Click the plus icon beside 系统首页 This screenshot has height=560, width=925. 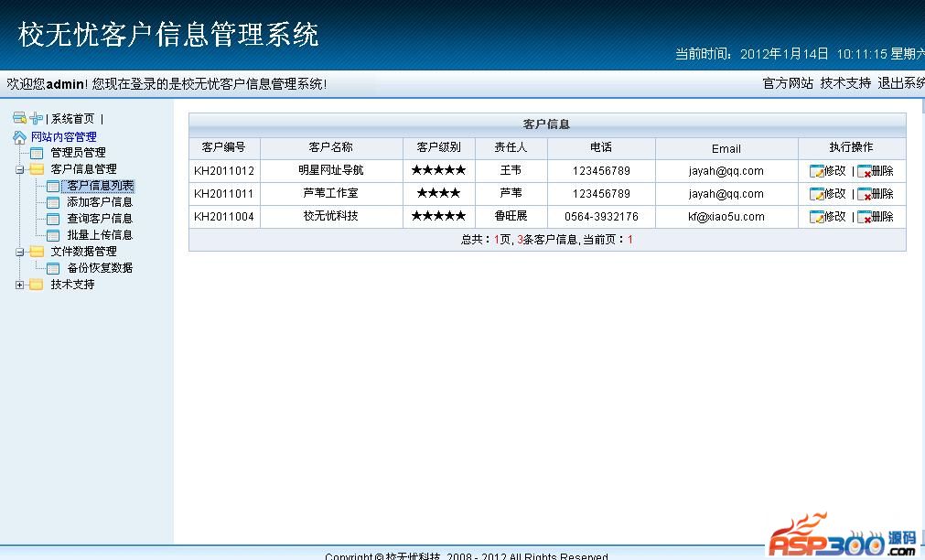click(x=36, y=118)
